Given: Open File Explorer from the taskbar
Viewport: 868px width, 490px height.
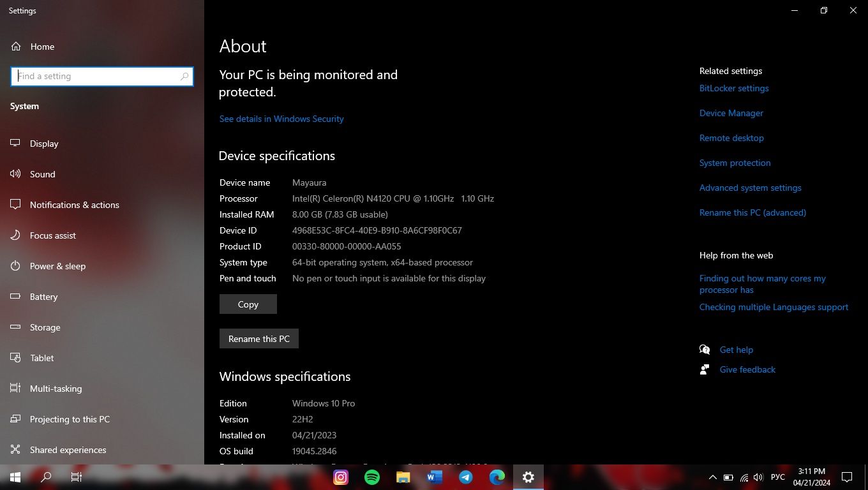Looking at the screenshot, I should coord(403,477).
